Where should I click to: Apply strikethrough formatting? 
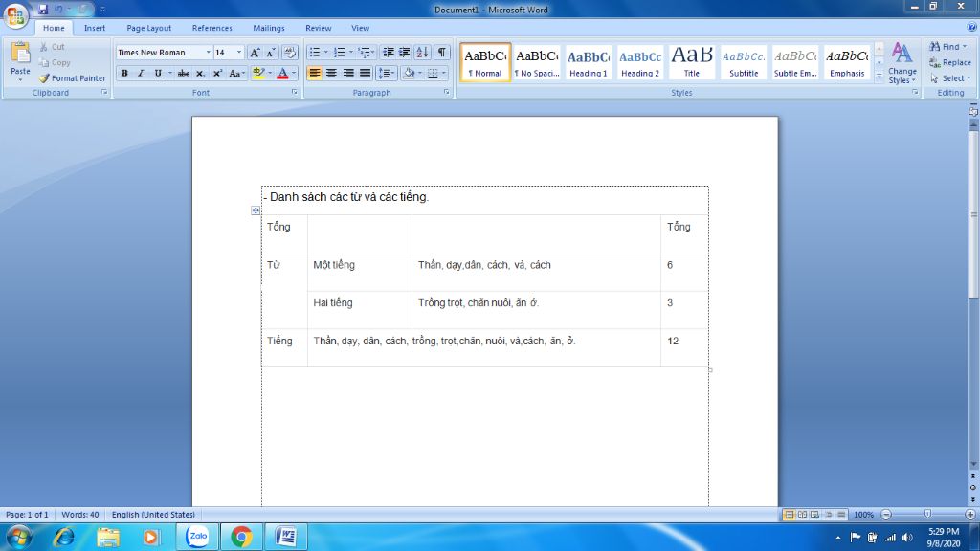tap(183, 74)
